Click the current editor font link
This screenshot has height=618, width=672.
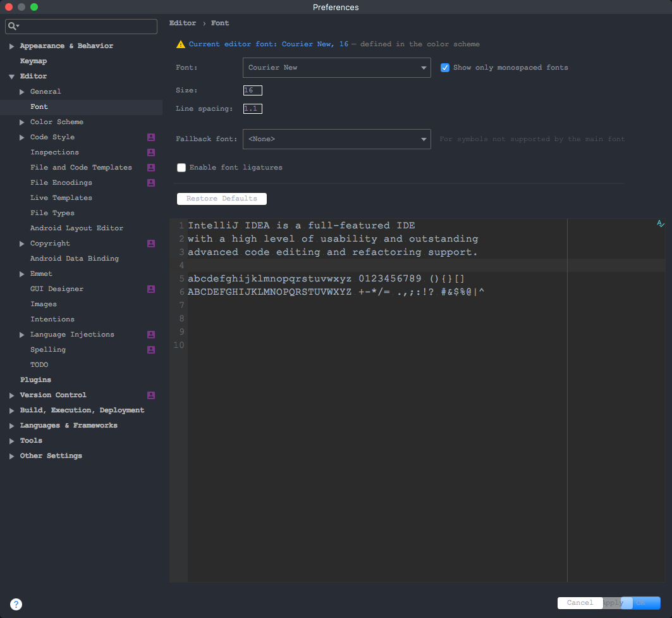click(x=268, y=44)
